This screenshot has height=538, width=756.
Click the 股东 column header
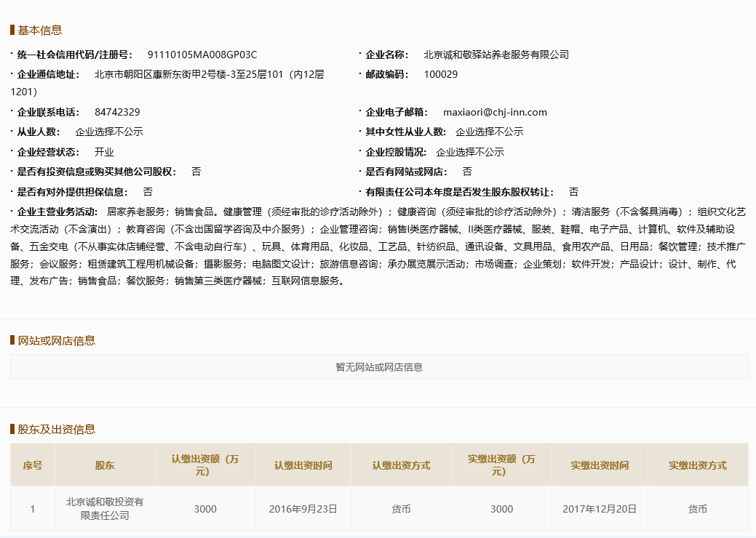tap(105, 465)
